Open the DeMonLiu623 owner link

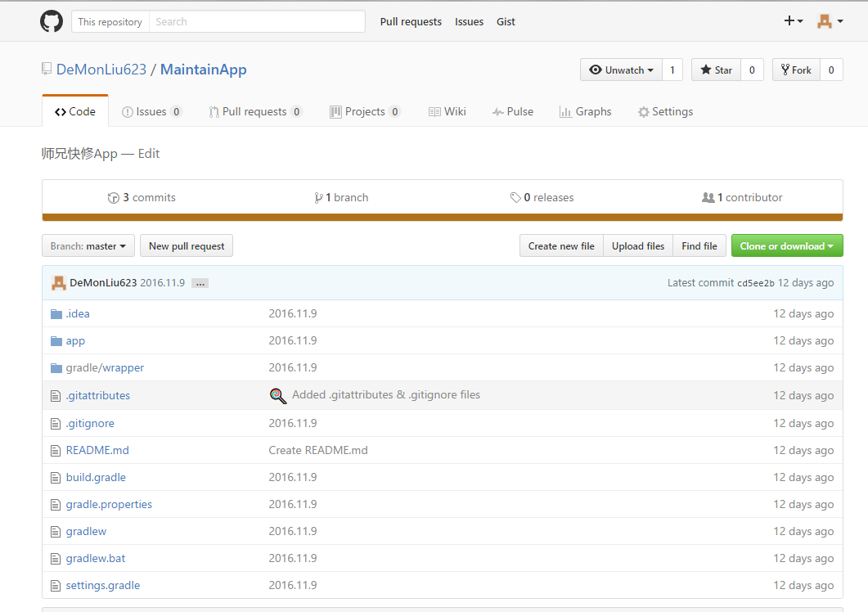pyautogui.click(x=101, y=70)
